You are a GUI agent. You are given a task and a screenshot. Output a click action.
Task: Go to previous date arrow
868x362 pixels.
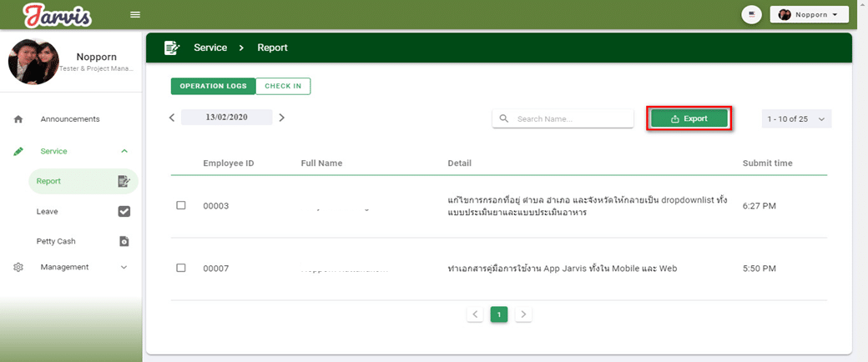(172, 118)
